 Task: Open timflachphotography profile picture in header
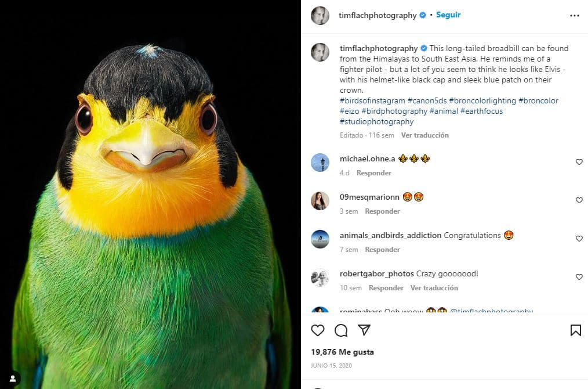tap(320, 16)
